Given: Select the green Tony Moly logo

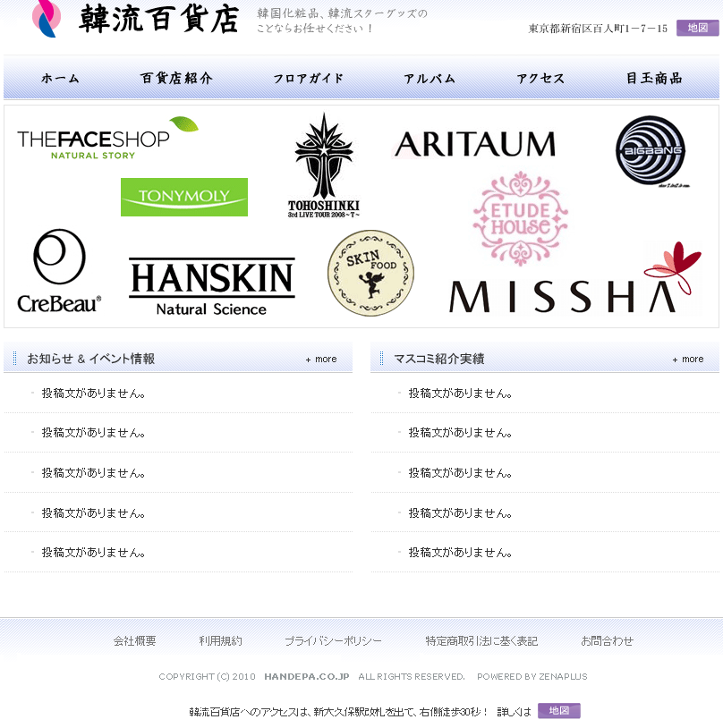Looking at the screenshot, I should [x=184, y=197].
